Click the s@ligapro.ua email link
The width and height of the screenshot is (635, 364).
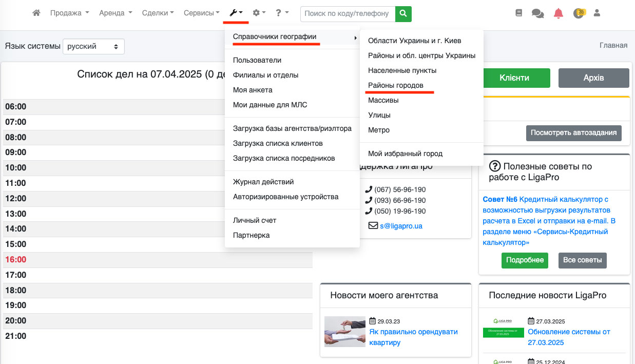(x=401, y=225)
